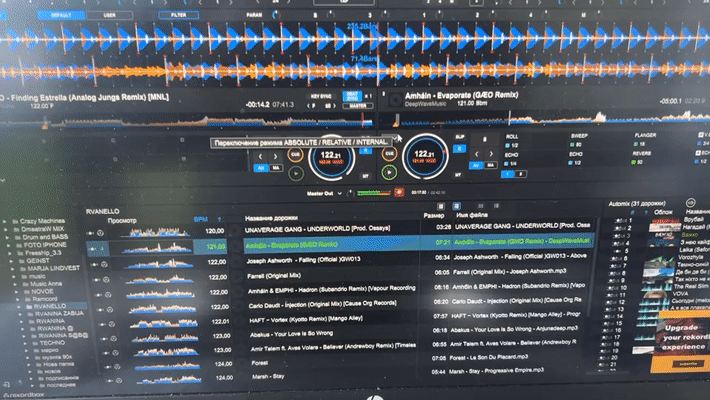
Task: Sort by the Название дорожки column header
Action: point(271,218)
